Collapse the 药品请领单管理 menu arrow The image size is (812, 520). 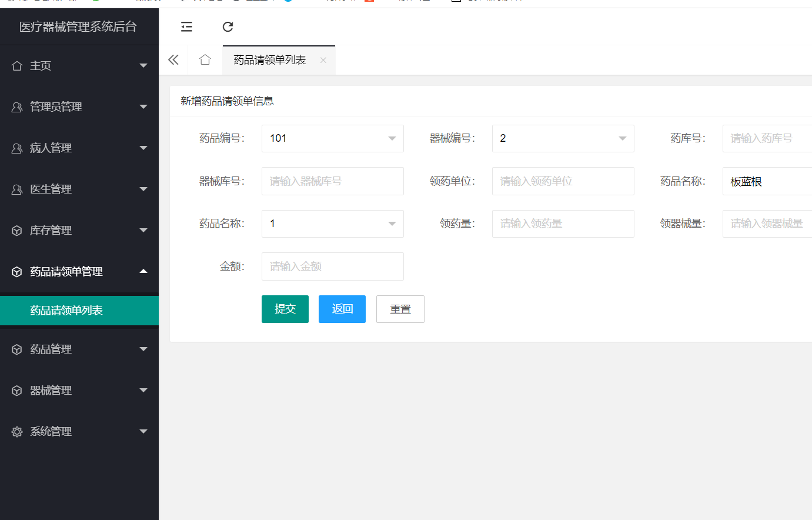(x=143, y=271)
